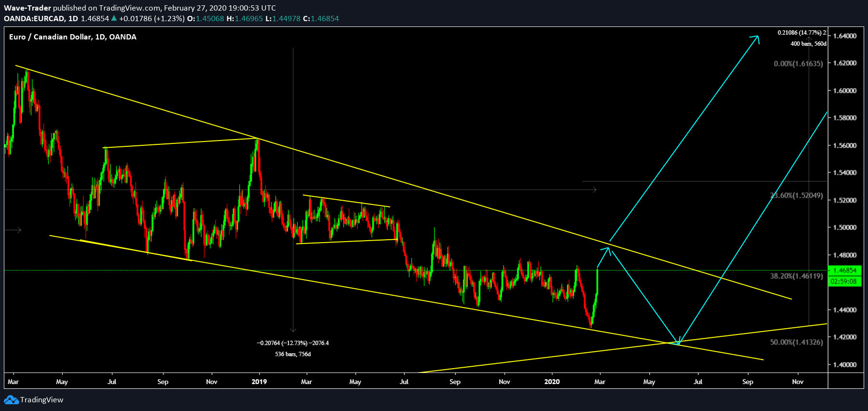
Task: Click the 38.20%(1.46119) Fibonacci level label
Action: (x=796, y=276)
